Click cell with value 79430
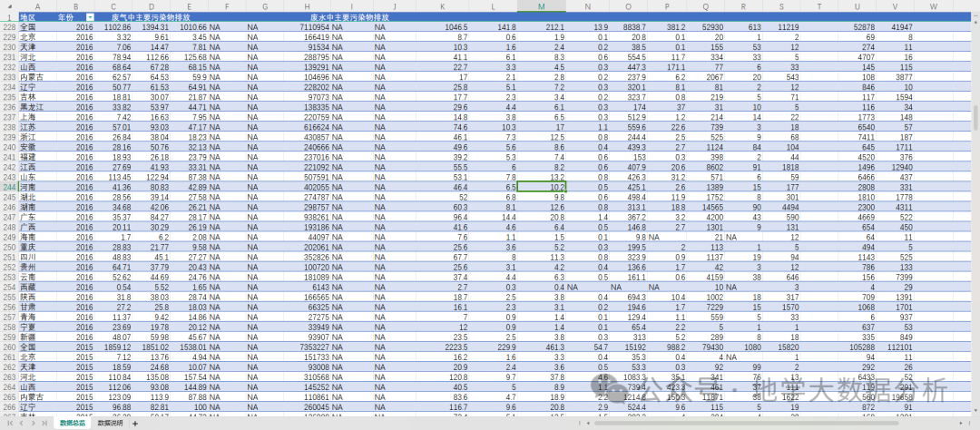 pyautogui.click(x=705, y=347)
